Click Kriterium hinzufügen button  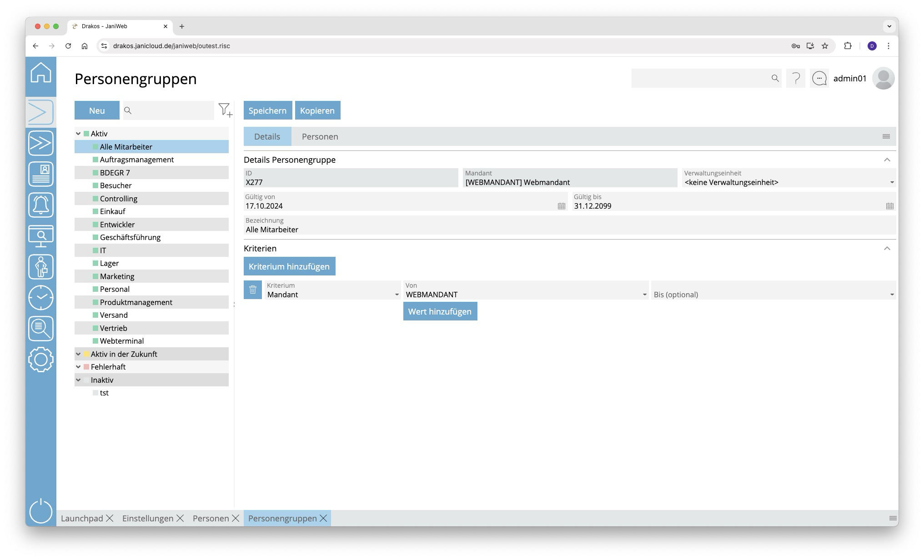point(289,266)
